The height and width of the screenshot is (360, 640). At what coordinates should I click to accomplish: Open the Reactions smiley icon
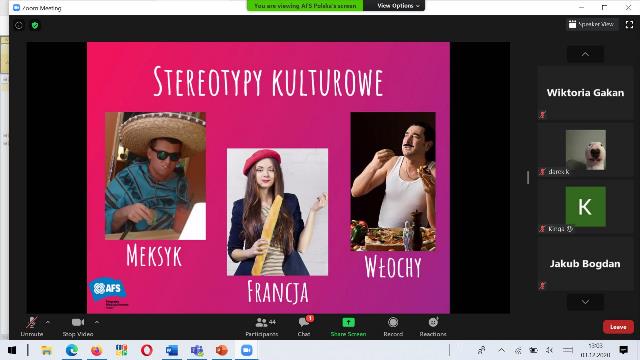(x=433, y=322)
